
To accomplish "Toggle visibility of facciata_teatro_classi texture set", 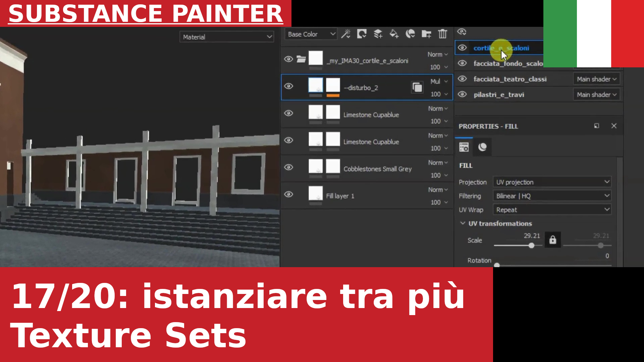I will click(x=462, y=79).
